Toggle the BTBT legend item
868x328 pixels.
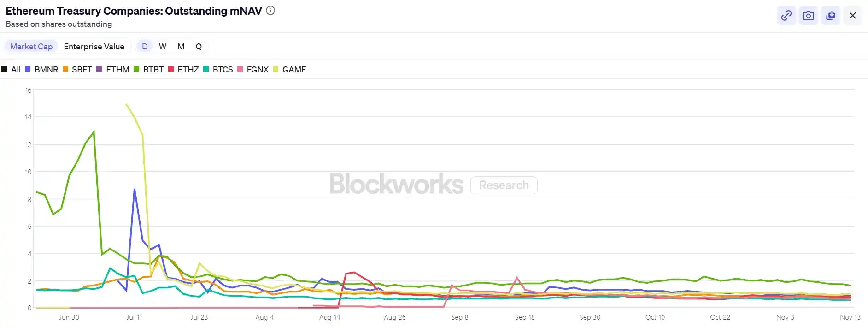coord(153,69)
